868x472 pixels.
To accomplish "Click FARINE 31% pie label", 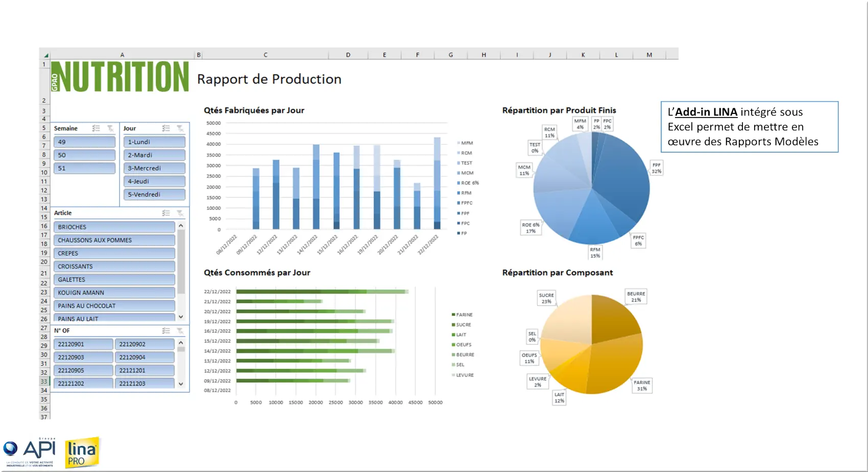I will (x=642, y=386).
